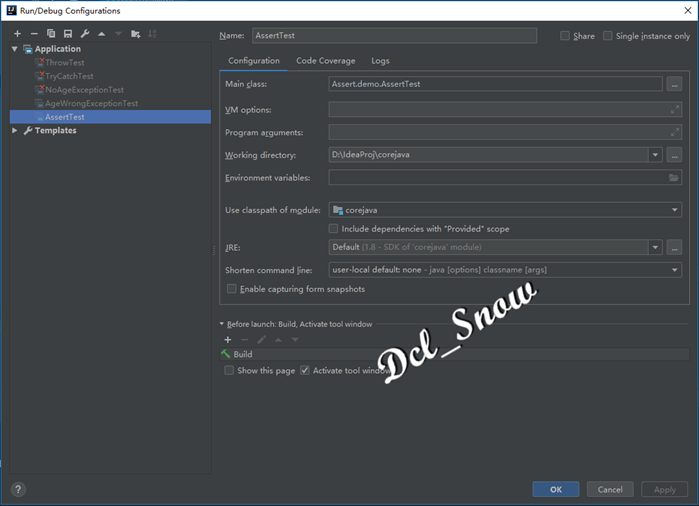Browse for JRE with ellipsis button

(x=674, y=247)
